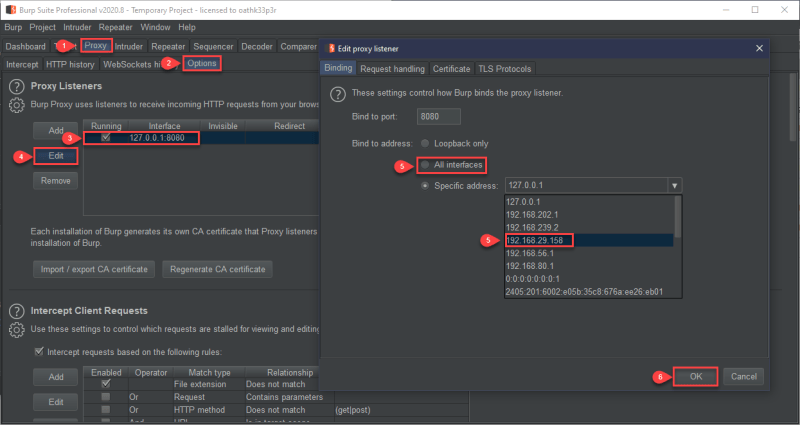This screenshot has width=800, height=425.
Task: Click the Burp Suite logo in the title bar
Action: 11,10
